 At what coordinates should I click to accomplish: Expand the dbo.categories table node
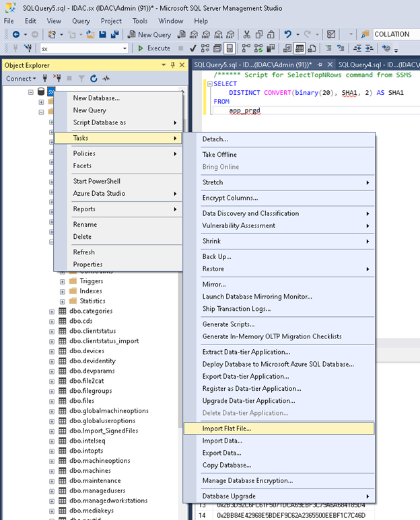pos(52,311)
